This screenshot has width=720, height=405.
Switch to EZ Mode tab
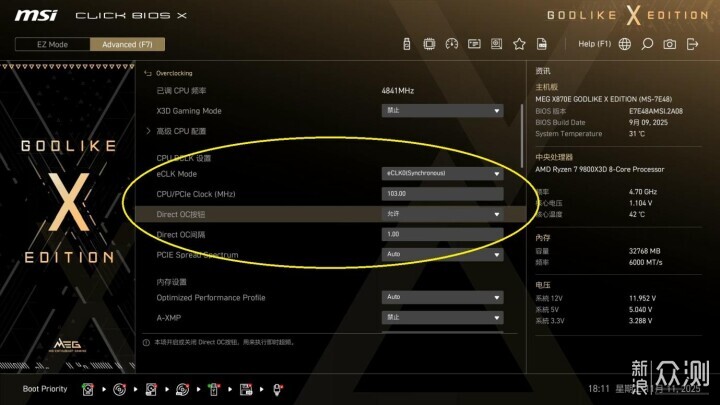[52, 45]
